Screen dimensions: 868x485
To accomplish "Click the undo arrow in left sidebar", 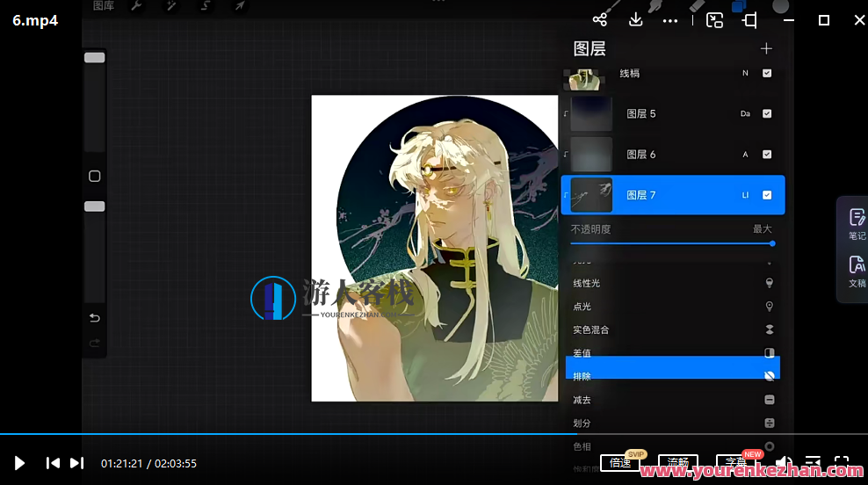I will (94, 317).
